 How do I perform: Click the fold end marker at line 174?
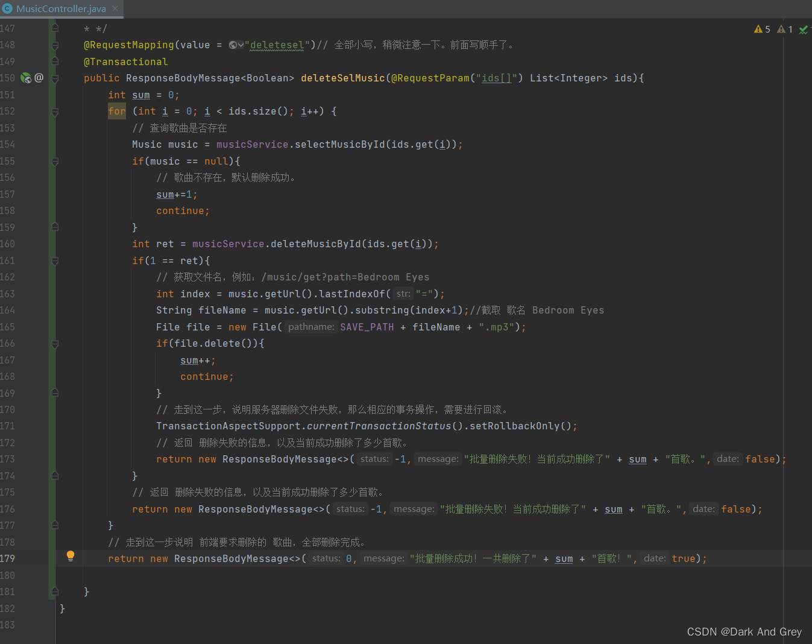tap(55, 476)
